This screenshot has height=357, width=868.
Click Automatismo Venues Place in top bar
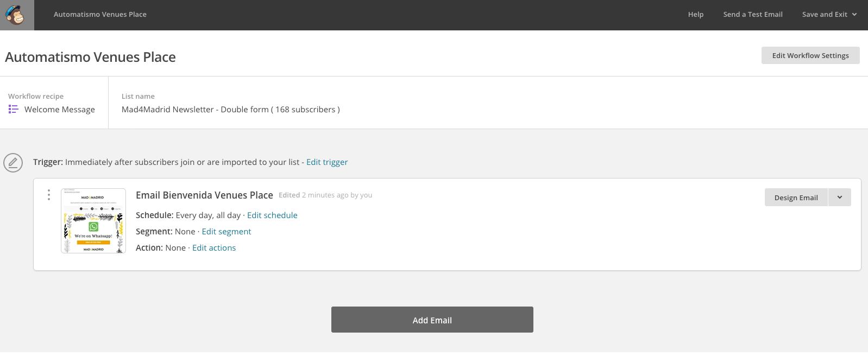[100, 15]
